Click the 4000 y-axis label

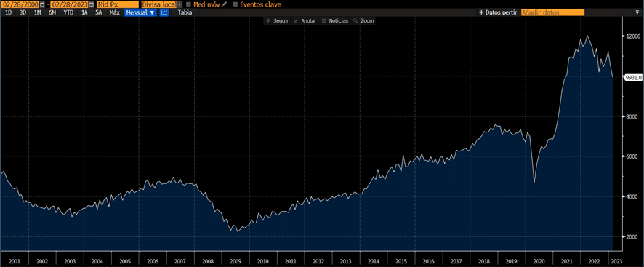[633, 196]
